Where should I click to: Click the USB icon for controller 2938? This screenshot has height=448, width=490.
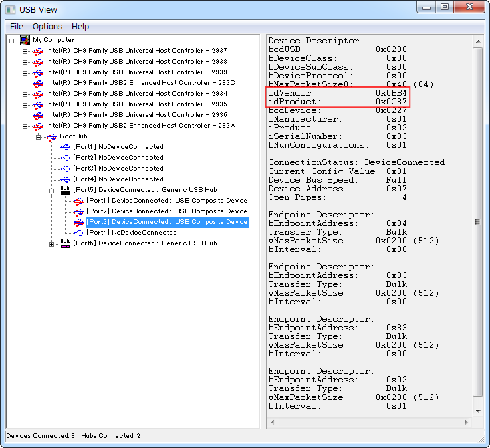tap(38, 62)
